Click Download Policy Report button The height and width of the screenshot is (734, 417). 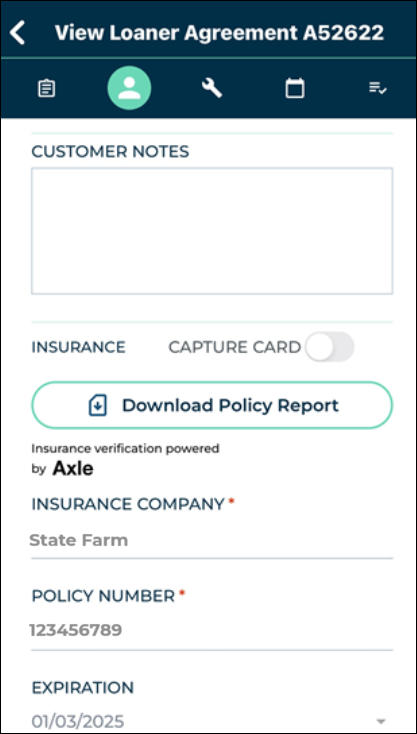(212, 405)
